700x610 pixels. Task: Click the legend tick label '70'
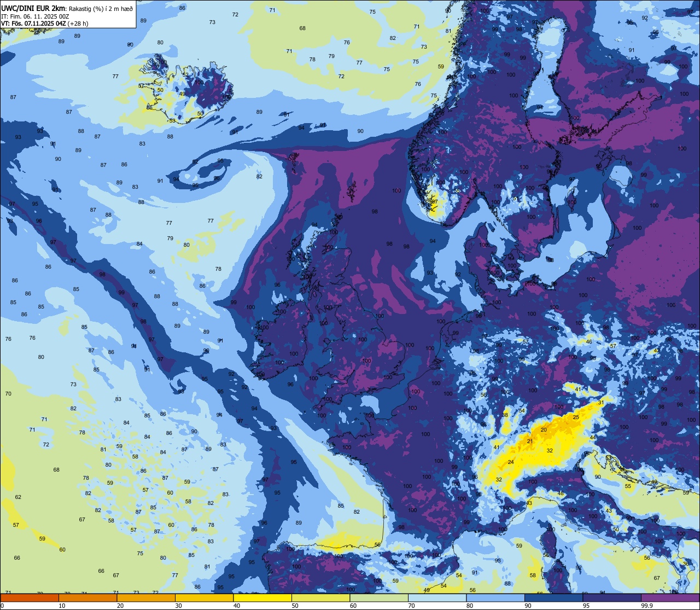coord(411,606)
